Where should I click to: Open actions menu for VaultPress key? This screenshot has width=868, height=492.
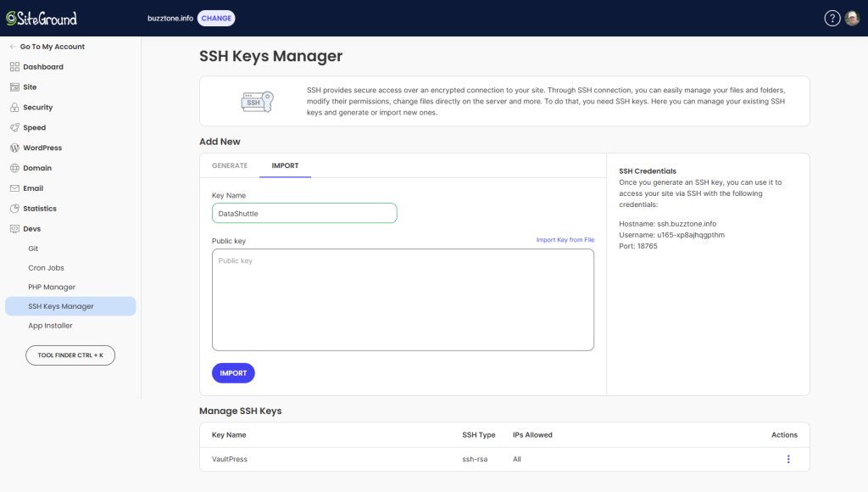[x=788, y=459]
